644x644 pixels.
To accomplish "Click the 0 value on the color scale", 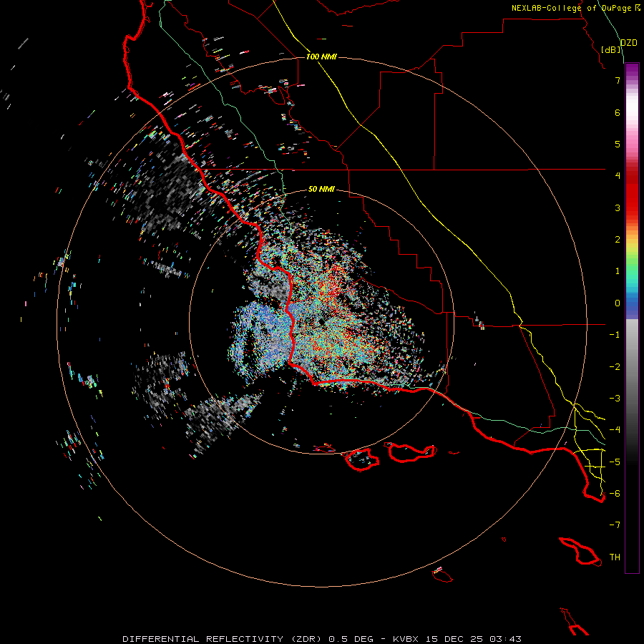I will pyautogui.click(x=618, y=303).
